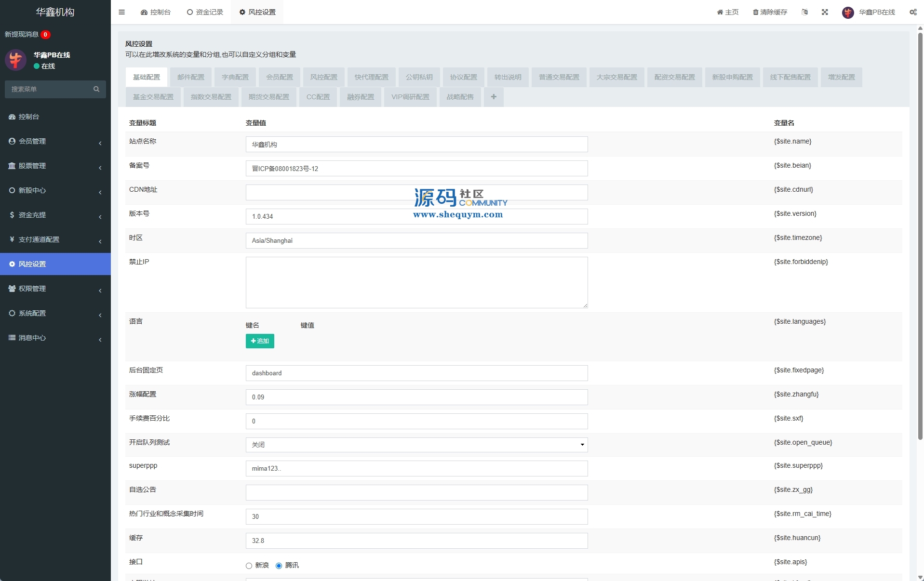
Task: Click the trash icon to clear cache
Action: [x=755, y=12]
